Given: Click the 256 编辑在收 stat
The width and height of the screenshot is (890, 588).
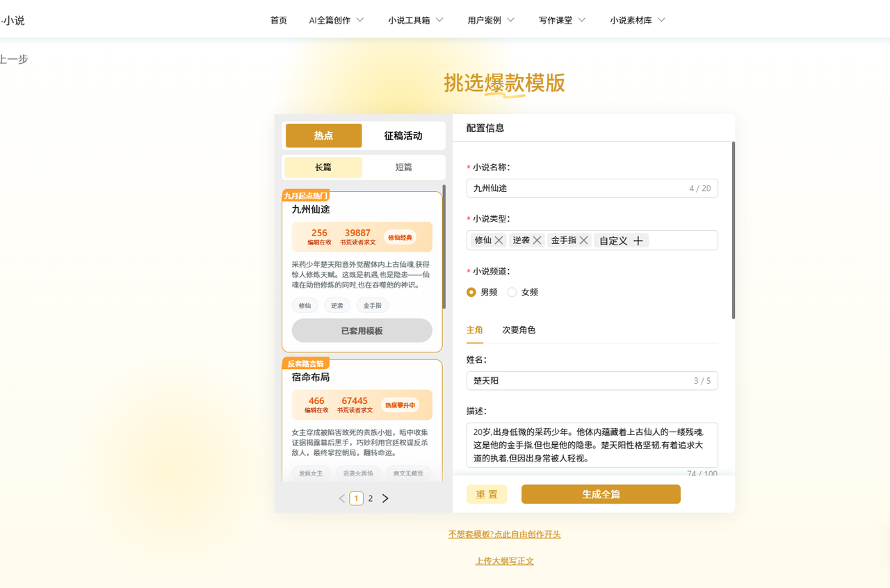Looking at the screenshot, I should tap(319, 237).
